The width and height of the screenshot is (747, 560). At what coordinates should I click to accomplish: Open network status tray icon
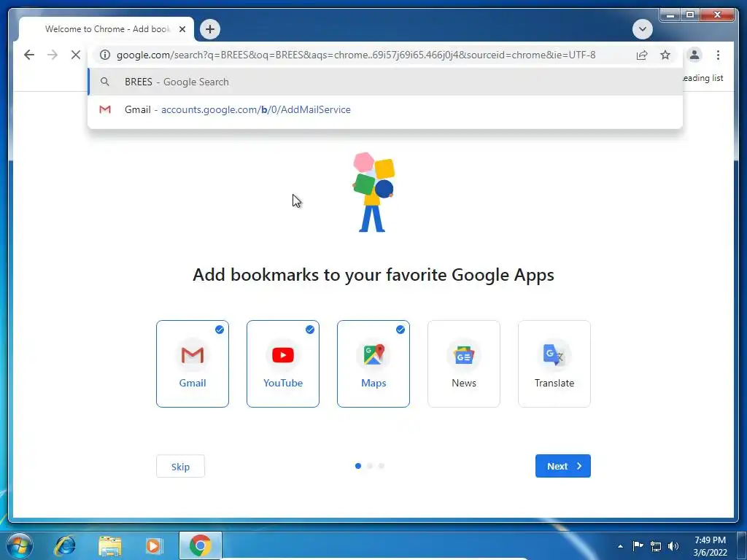point(656,546)
